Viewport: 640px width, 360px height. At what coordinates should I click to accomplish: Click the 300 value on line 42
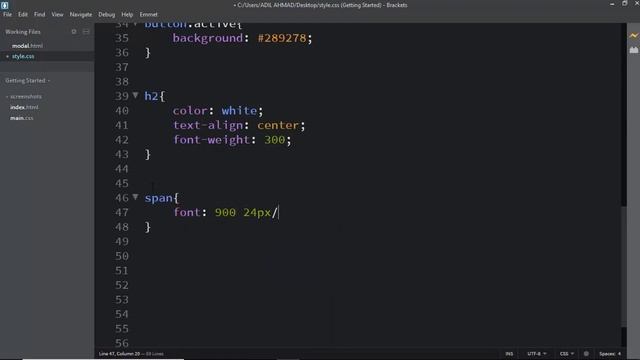point(275,140)
